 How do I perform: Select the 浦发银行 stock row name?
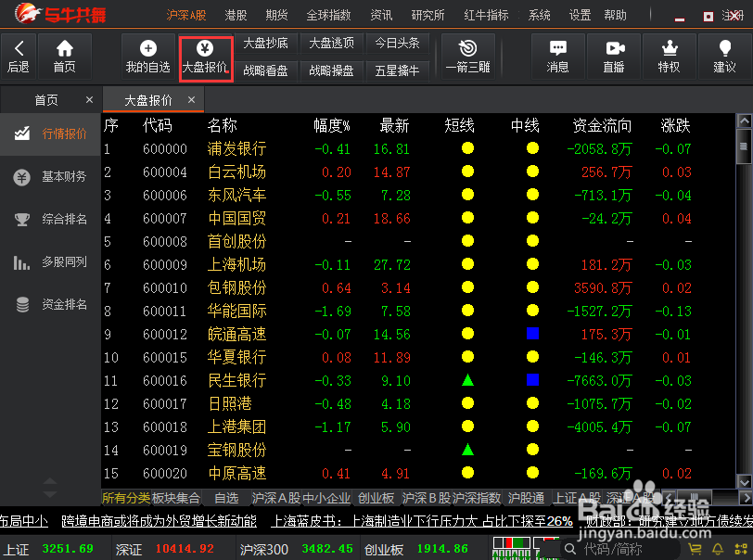click(x=236, y=149)
